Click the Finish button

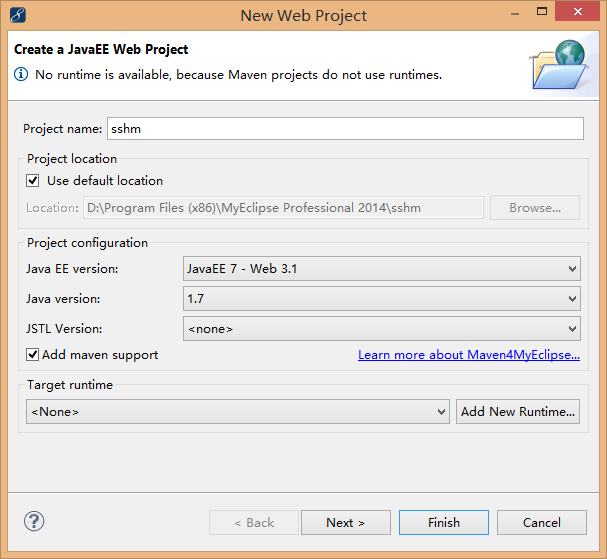[444, 523]
